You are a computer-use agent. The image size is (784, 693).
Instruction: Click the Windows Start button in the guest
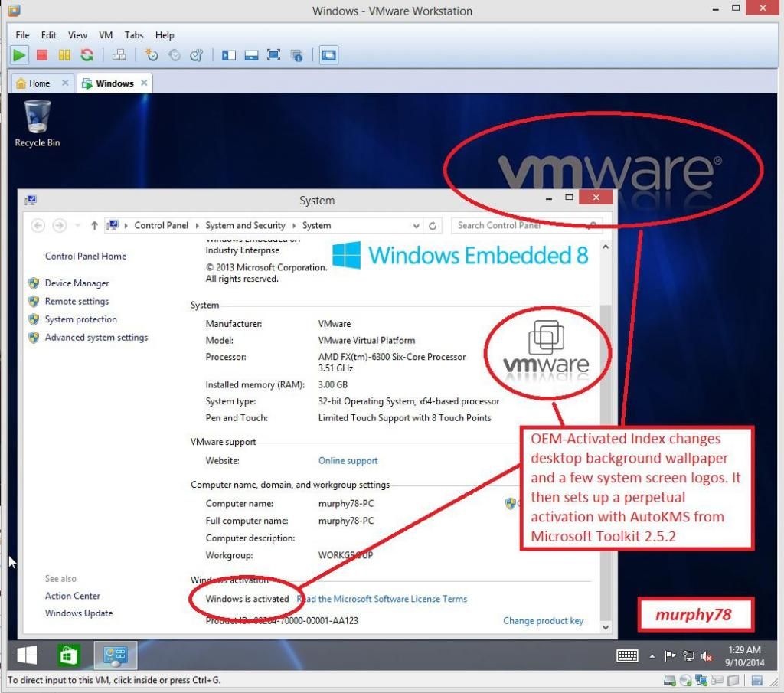pos(27,655)
